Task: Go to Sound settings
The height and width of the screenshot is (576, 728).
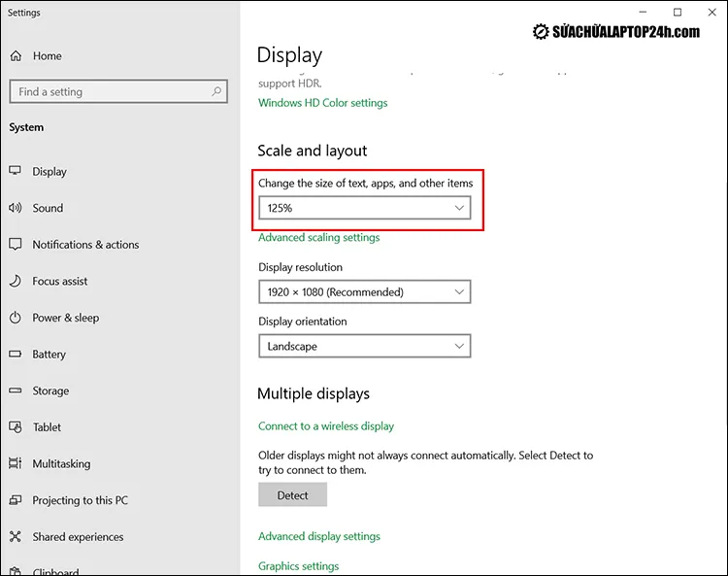Action: [48, 208]
